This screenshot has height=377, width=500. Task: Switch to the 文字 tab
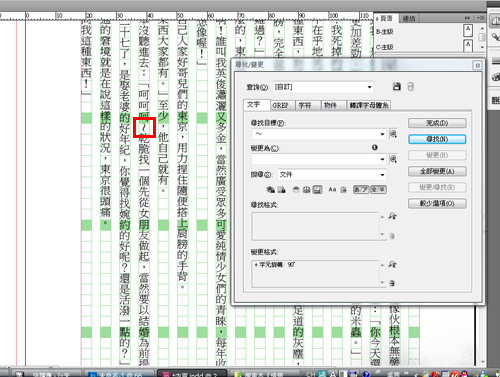[x=256, y=105]
